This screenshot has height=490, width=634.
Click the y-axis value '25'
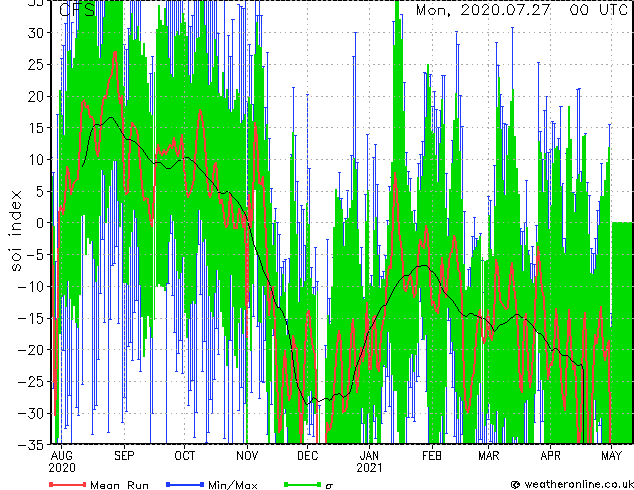[36, 64]
